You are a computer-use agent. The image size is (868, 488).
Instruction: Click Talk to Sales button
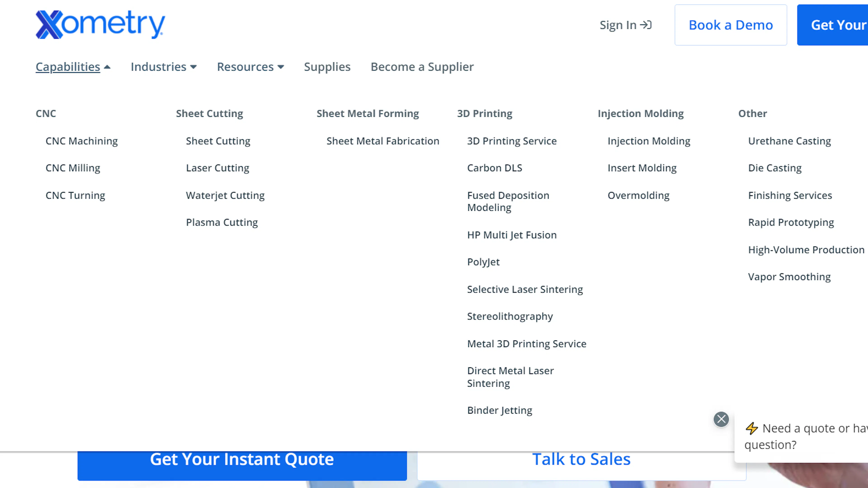click(581, 466)
